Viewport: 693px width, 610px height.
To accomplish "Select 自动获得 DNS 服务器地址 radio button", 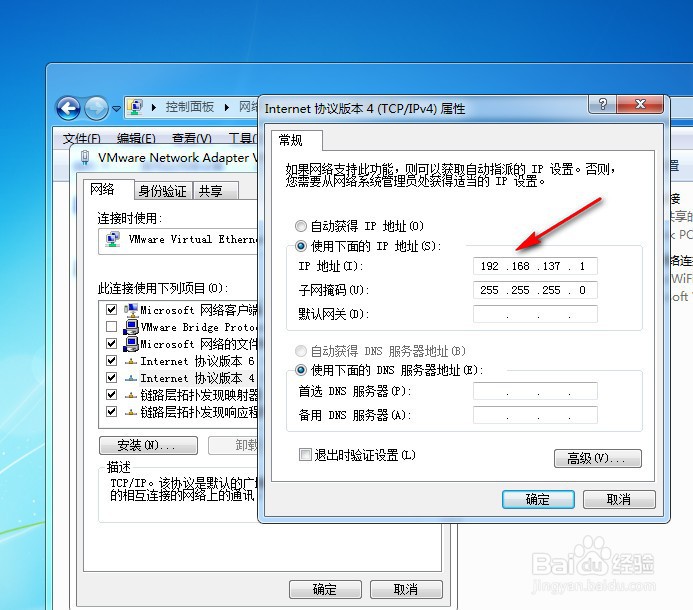I will point(301,351).
